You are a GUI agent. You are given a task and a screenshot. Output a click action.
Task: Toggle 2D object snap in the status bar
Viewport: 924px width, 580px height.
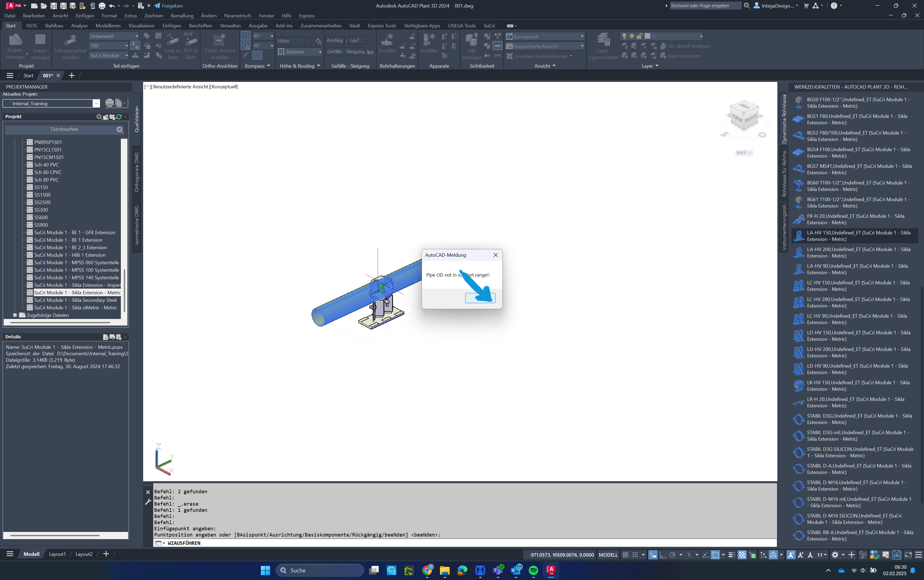[715, 555]
